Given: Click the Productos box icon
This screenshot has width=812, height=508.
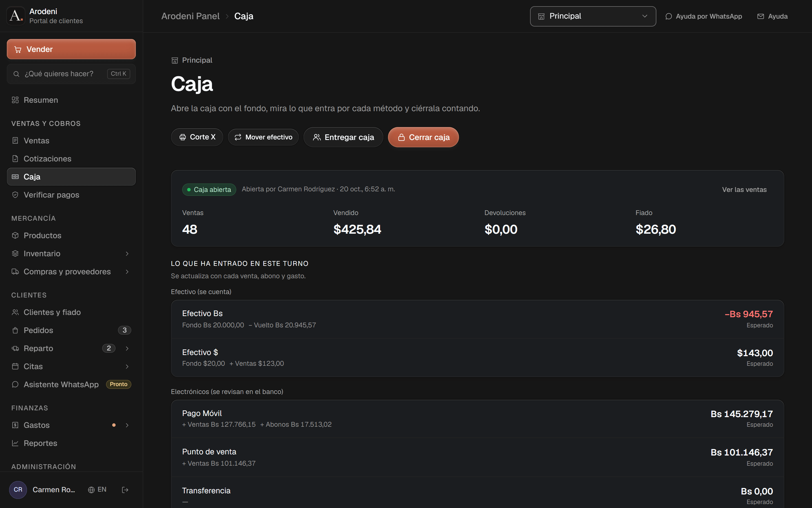Looking at the screenshot, I should pyautogui.click(x=15, y=236).
